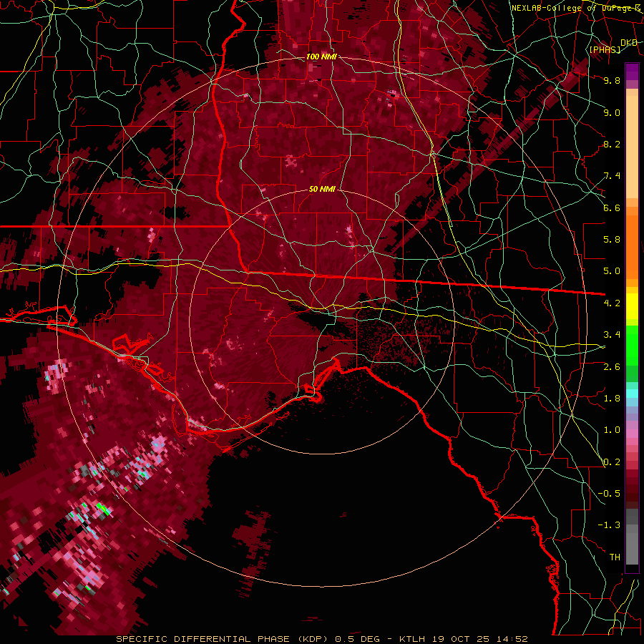Click the 7.4 value on the color scale
Image resolution: width=644 pixels, height=644 pixels.
click(612, 176)
